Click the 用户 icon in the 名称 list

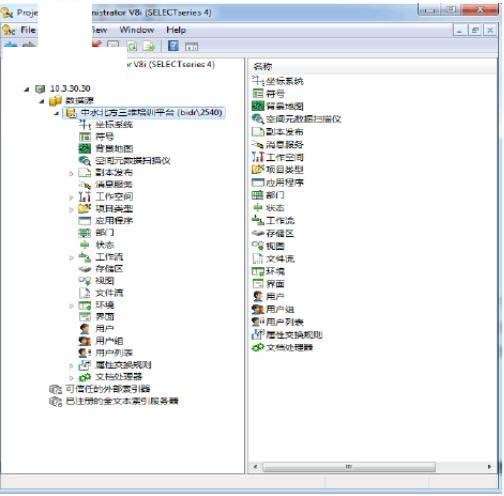pos(258,296)
